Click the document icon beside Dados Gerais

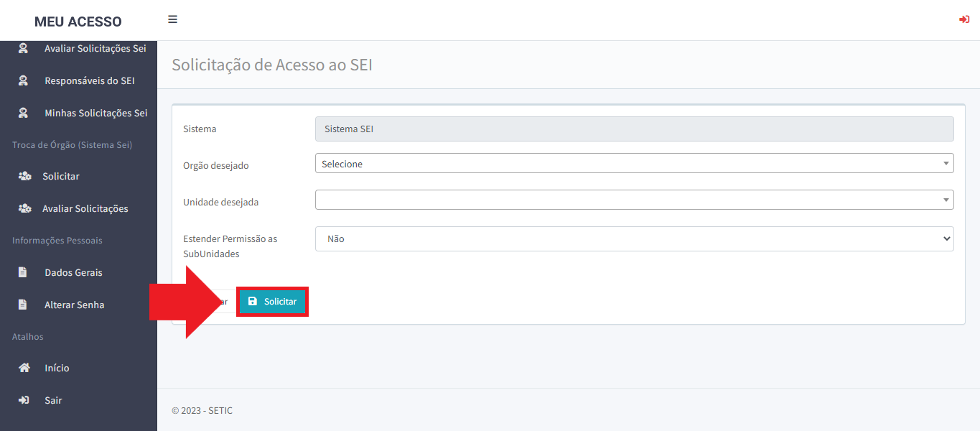[23, 272]
